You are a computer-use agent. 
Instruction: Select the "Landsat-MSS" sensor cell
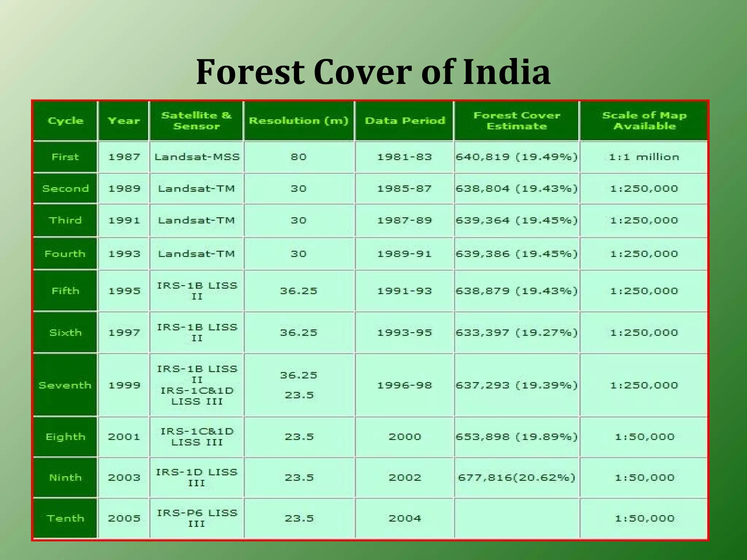197,157
